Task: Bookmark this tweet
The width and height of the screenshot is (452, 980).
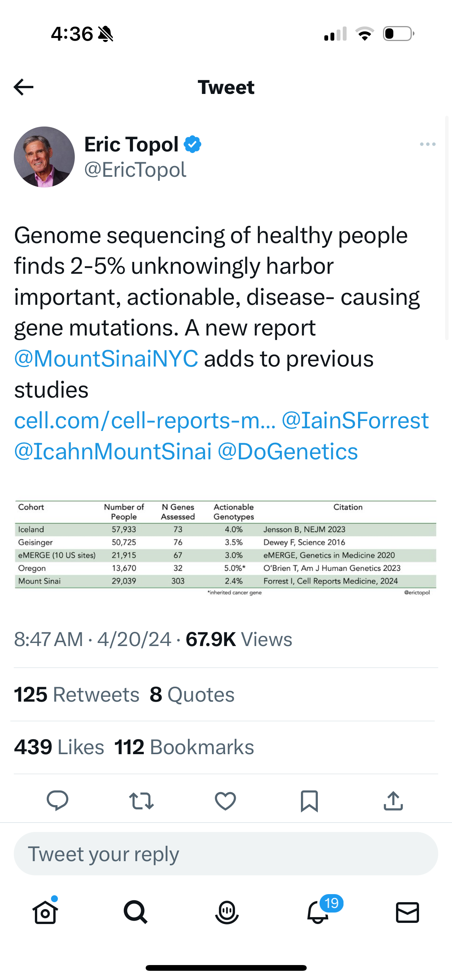Action: 309,801
